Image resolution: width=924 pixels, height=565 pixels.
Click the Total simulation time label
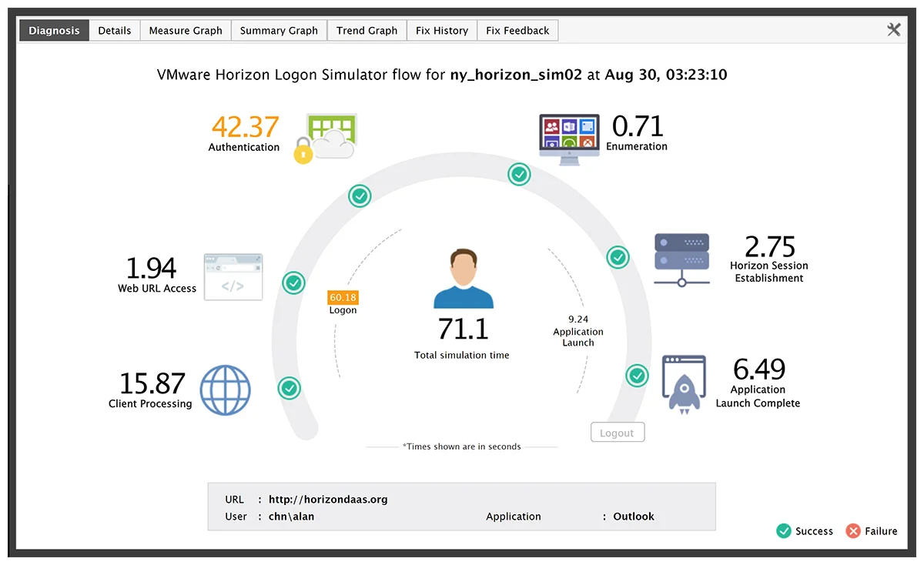[x=462, y=355]
